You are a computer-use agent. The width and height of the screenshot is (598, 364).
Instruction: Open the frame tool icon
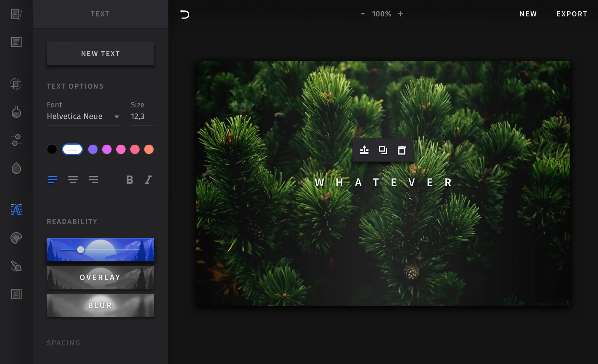(16, 294)
